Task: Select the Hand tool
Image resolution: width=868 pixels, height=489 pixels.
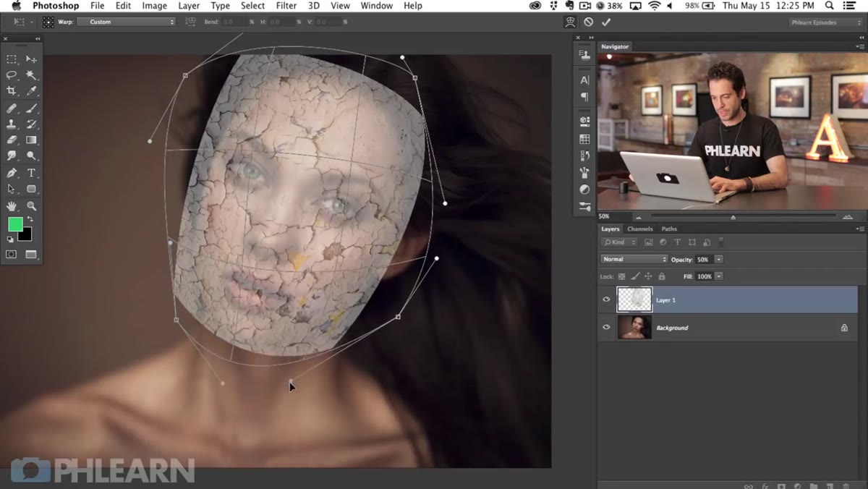Action: [x=12, y=207]
